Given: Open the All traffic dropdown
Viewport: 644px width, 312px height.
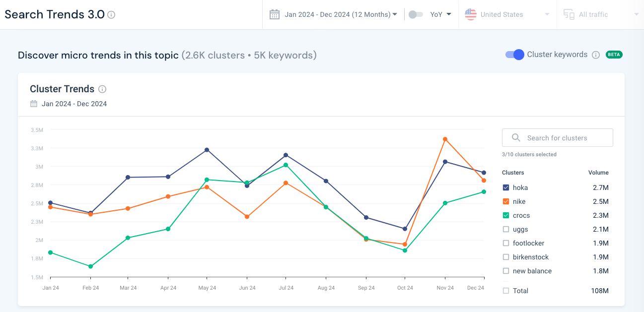Looking at the screenshot, I should 601,14.
